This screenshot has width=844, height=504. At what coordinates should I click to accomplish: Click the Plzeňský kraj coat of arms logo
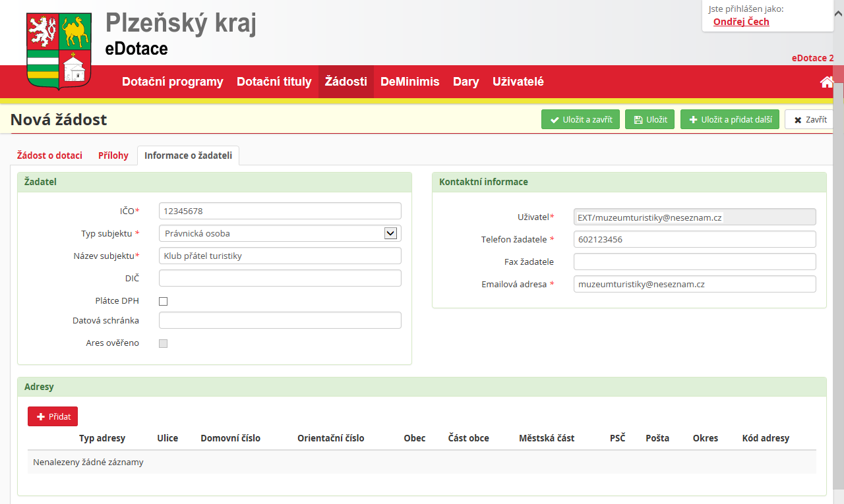click(59, 51)
